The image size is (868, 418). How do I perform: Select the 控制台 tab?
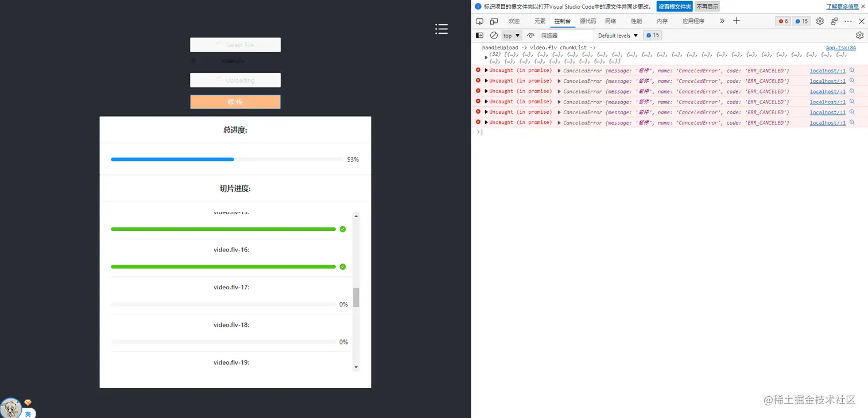(x=562, y=21)
